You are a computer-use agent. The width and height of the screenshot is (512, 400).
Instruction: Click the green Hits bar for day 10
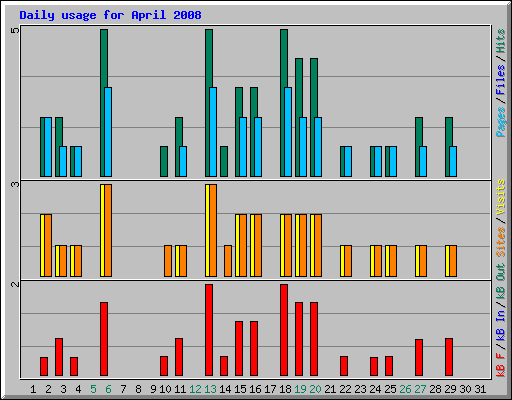[x=164, y=161]
